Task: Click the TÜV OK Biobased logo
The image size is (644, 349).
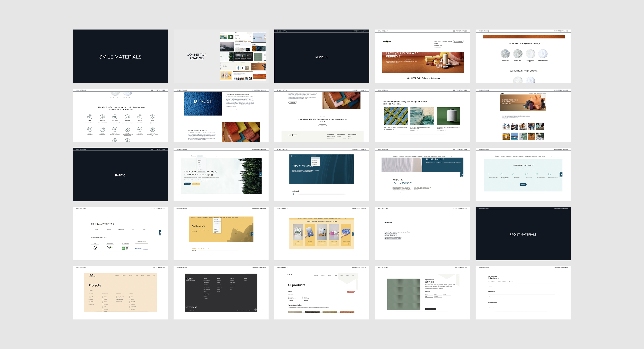Action: pyautogui.click(x=125, y=248)
